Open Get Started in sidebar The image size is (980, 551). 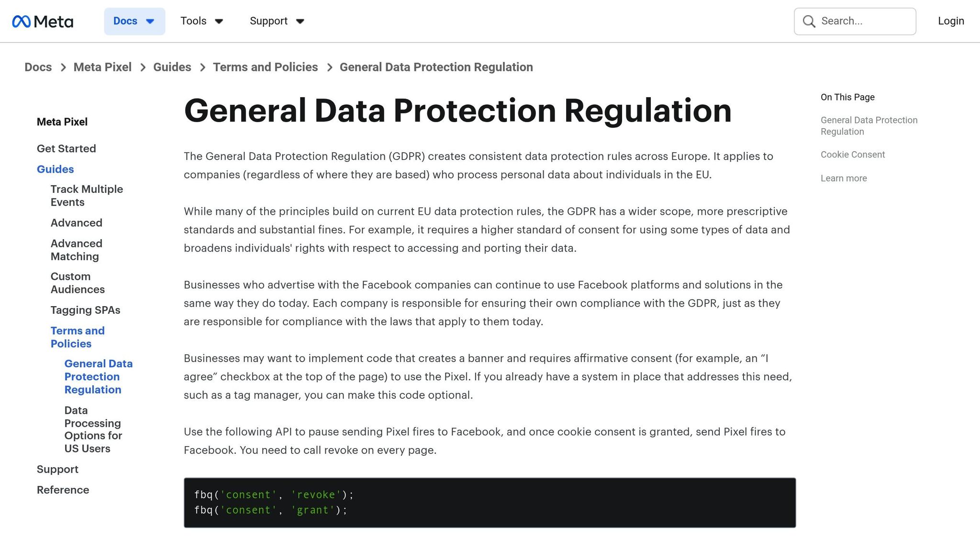coord(66,149)
